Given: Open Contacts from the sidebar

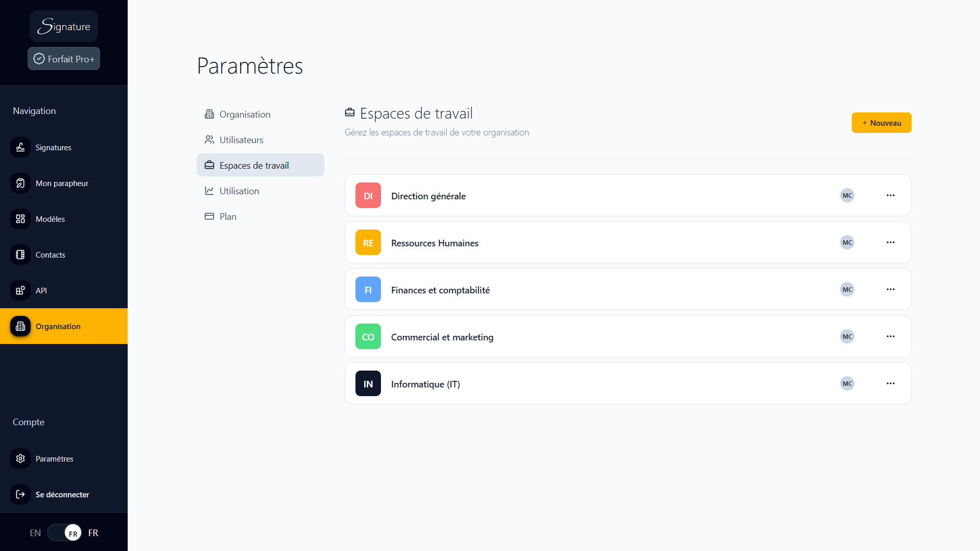Looking at the screenshot, I should pyautogui.click(x=20, y=255).
